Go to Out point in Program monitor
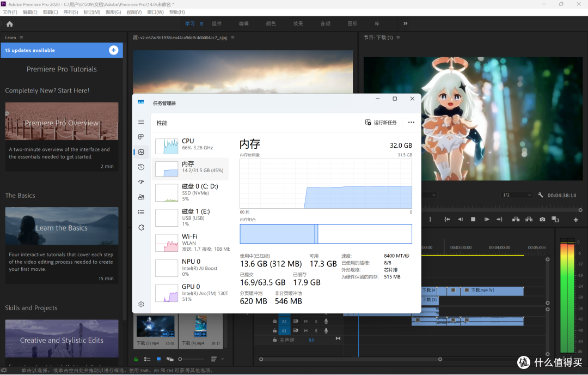 pos(499,219)
